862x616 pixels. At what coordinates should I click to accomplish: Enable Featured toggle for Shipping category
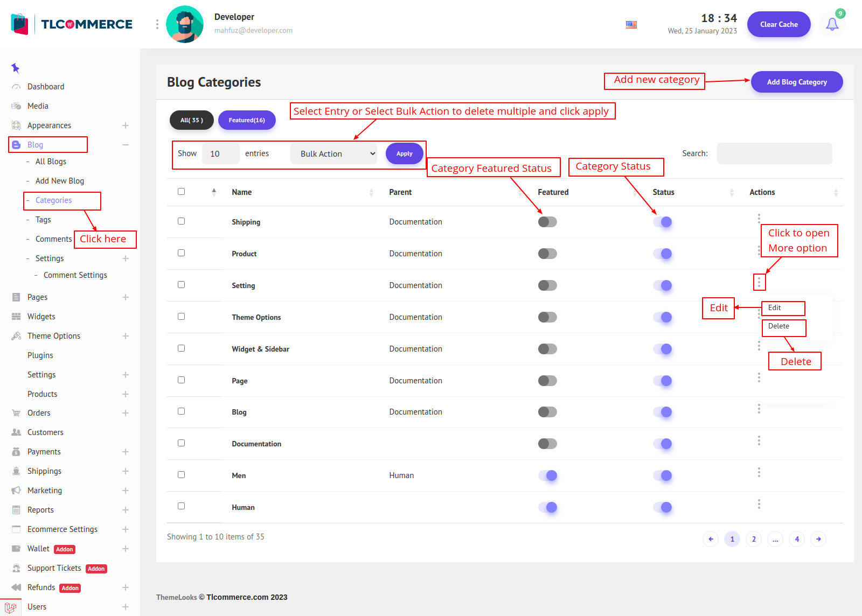(x=547, y=222)
